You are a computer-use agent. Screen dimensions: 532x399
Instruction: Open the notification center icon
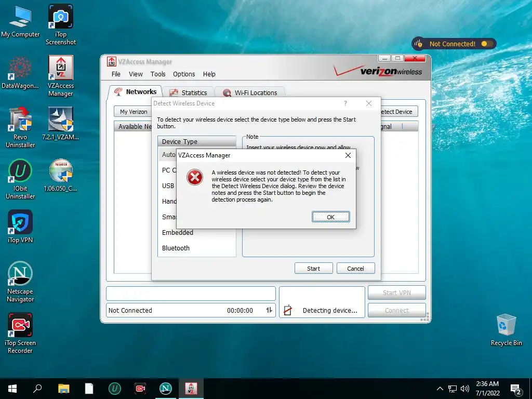click(x=515, y=389)
